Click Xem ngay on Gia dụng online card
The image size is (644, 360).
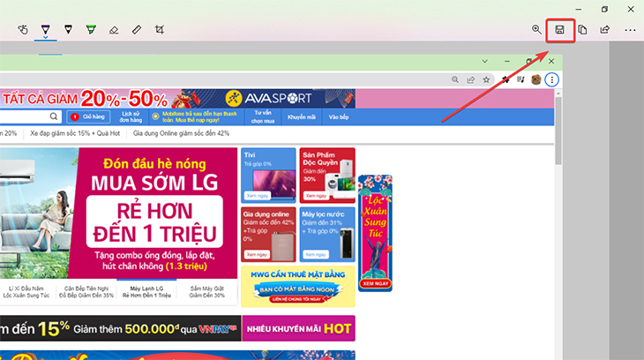point(257,254)
